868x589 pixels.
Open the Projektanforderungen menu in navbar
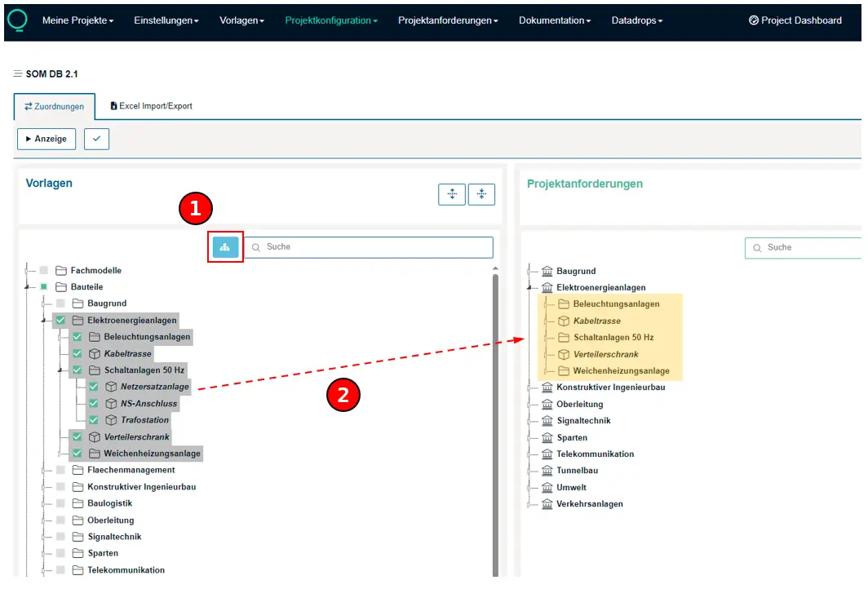tap(448, 20)
